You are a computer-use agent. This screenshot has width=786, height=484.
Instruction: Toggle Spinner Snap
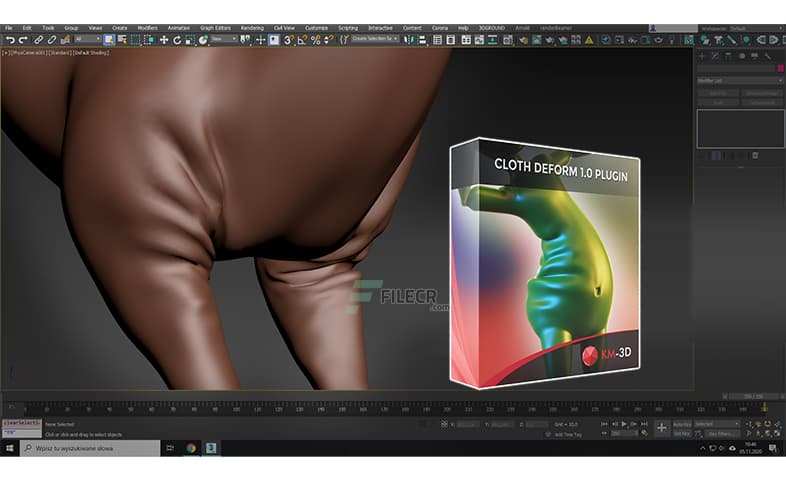[329, 40]
